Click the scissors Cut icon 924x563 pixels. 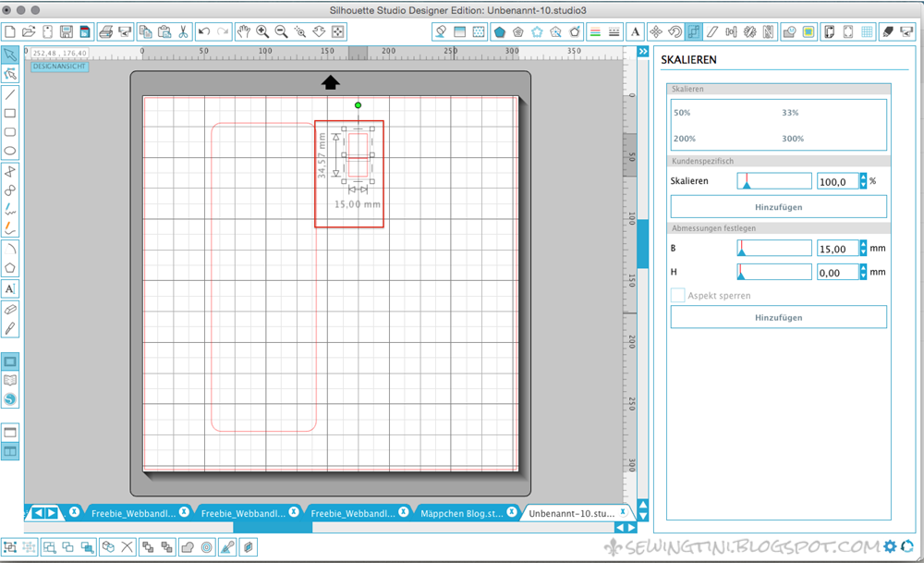(183, 31)
